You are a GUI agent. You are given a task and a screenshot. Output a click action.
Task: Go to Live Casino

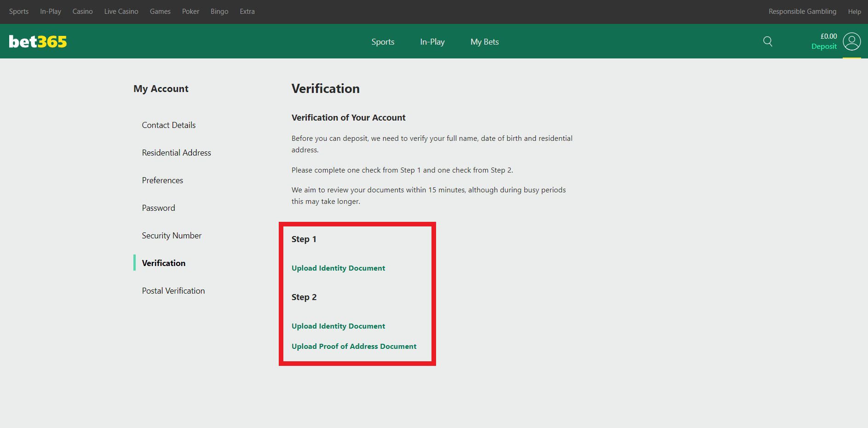[121, 12]
